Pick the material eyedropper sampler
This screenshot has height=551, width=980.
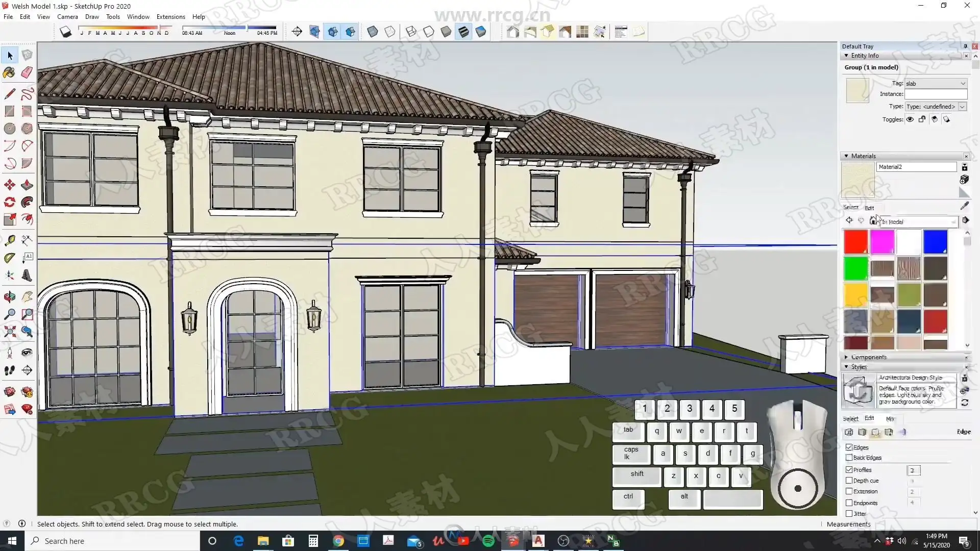click(964, 206)
